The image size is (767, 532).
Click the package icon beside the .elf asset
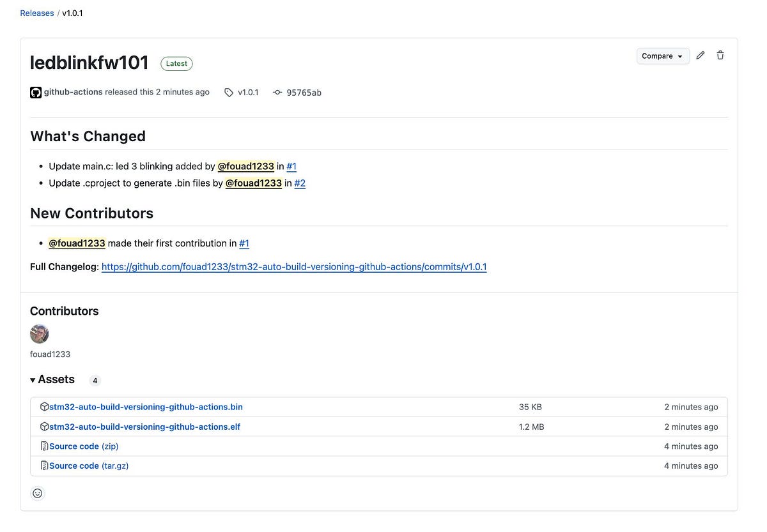[44, 427]
